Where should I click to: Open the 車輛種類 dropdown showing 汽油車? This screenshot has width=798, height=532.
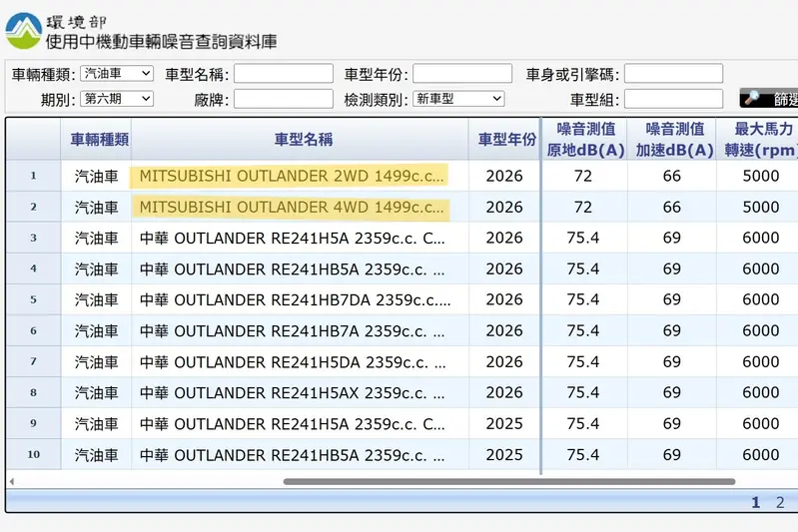point(117,74)
